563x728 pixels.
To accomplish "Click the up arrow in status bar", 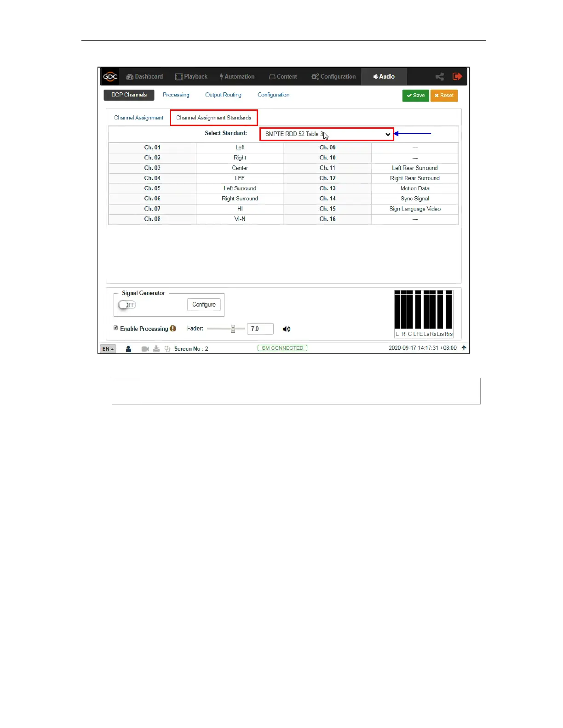I will (464, 348).
